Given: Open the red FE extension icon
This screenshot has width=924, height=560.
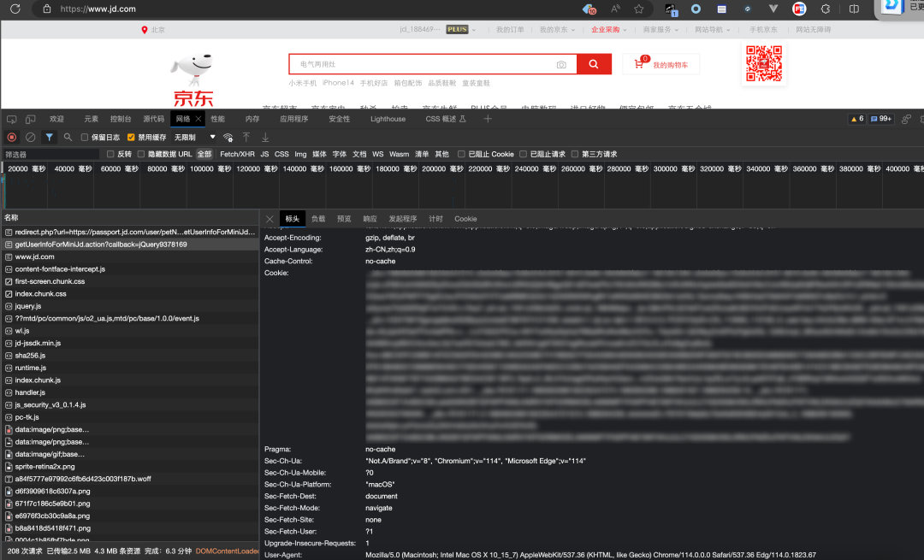Looking at the screenshot, I should pos(799,9).
